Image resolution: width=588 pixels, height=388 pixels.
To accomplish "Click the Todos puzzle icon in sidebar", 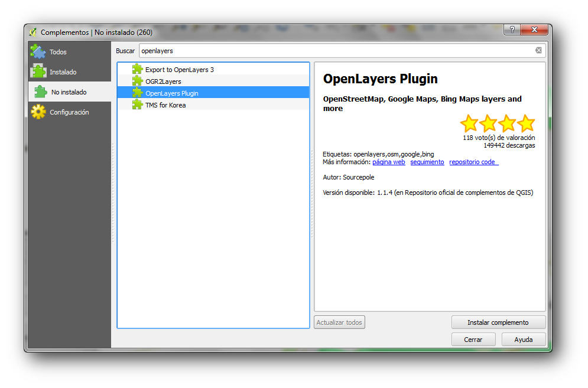I will 38,52.
